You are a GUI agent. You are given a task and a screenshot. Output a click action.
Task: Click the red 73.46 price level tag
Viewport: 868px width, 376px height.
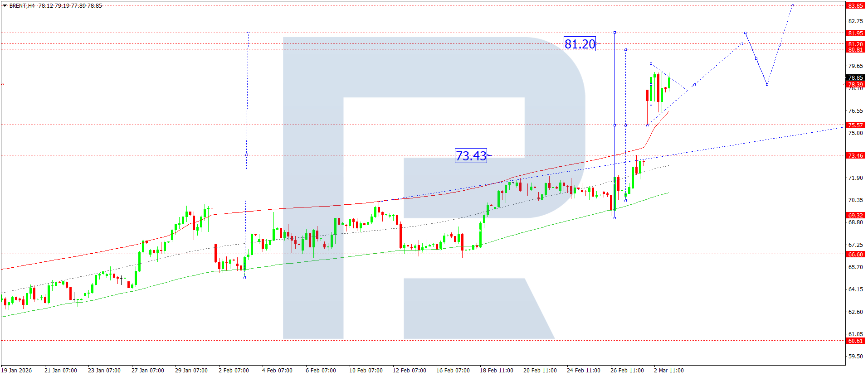(x=855, y=156)
